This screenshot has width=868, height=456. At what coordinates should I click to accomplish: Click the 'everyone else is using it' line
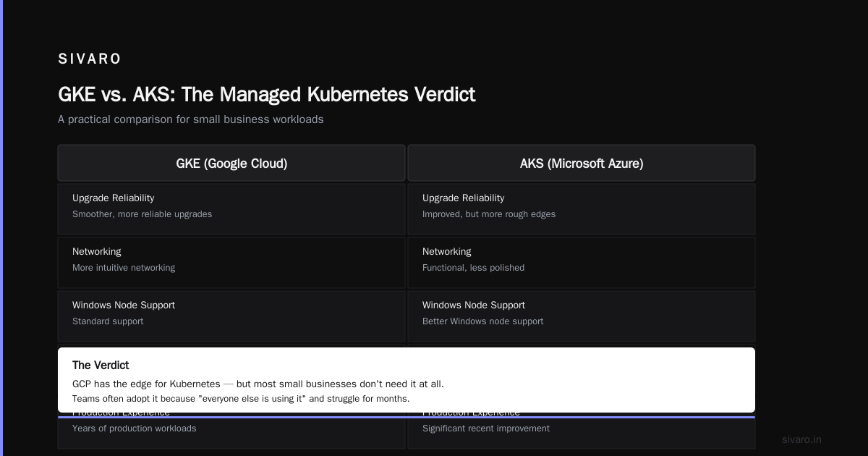[241, 399]
